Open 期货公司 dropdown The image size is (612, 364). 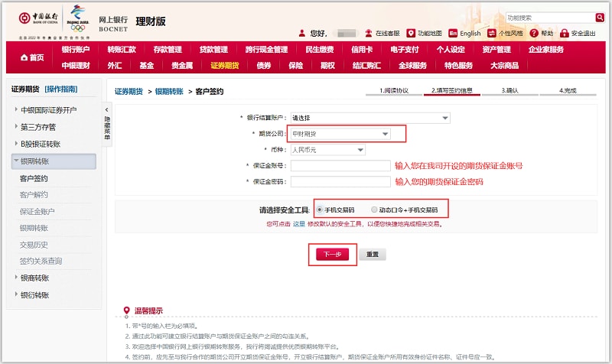pyautogui.click(x=340, y=134)
